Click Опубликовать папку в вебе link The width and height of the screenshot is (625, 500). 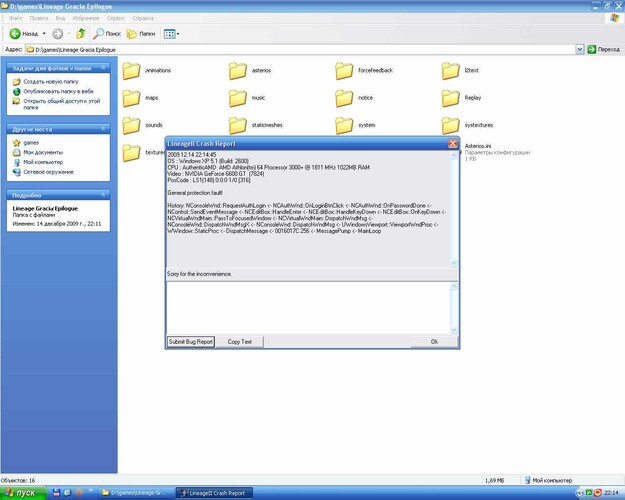pyautogui.click(x=59, y=91)
